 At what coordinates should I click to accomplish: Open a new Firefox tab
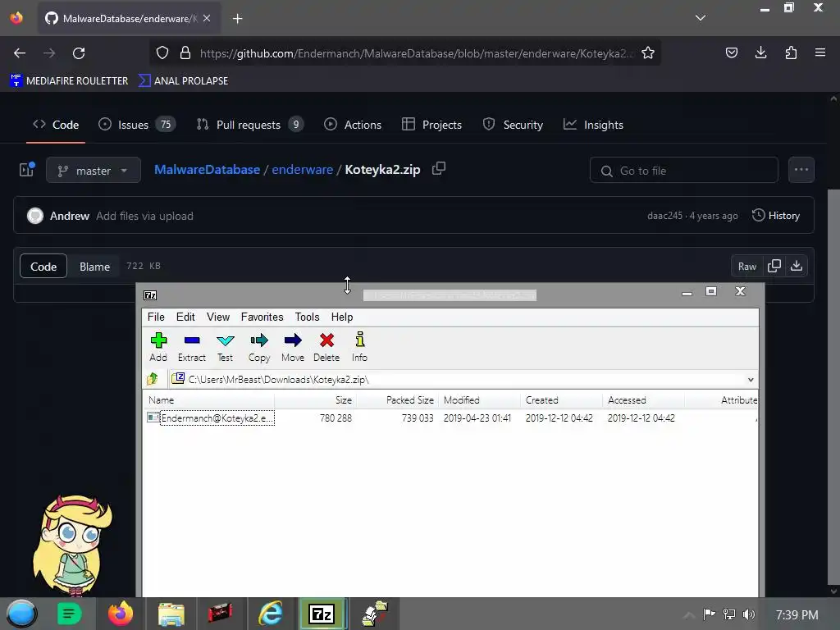click(x=237, y=19)
